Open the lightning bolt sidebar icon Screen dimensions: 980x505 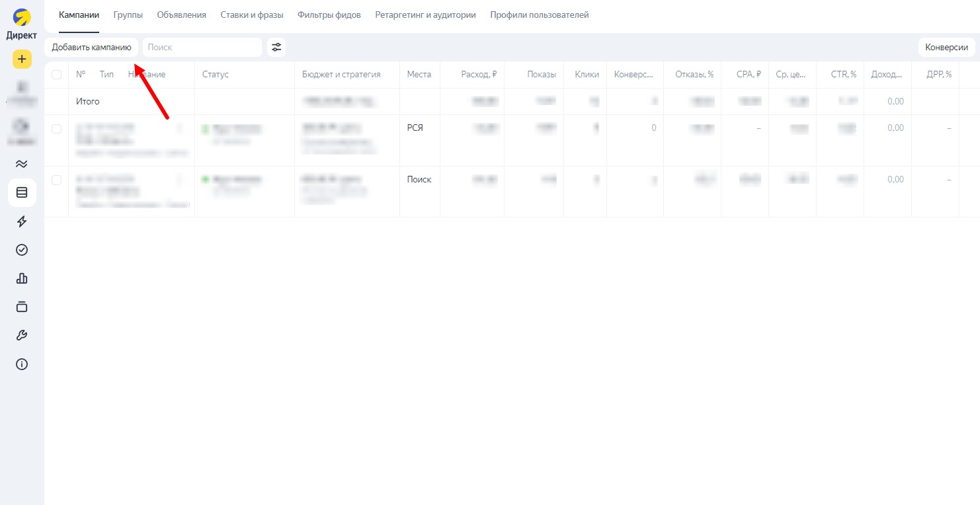(22, 221)
